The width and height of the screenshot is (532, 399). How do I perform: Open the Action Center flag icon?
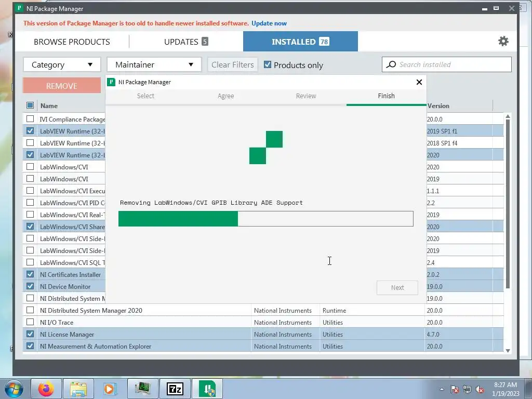[454, 389]
